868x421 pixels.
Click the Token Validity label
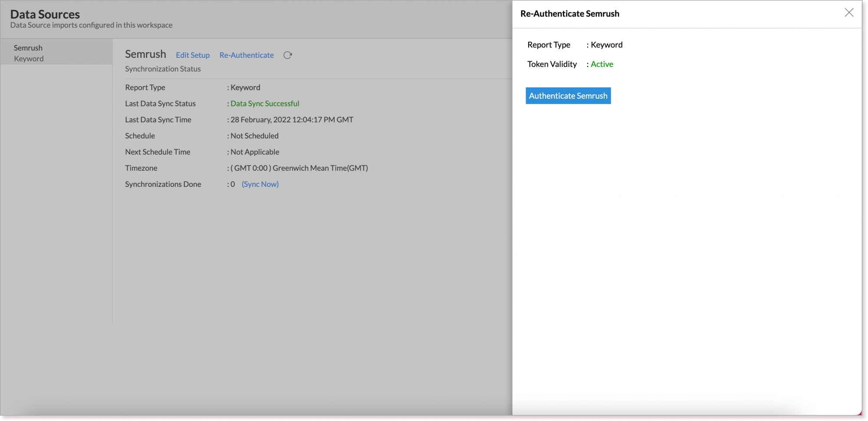coord(552,64)
